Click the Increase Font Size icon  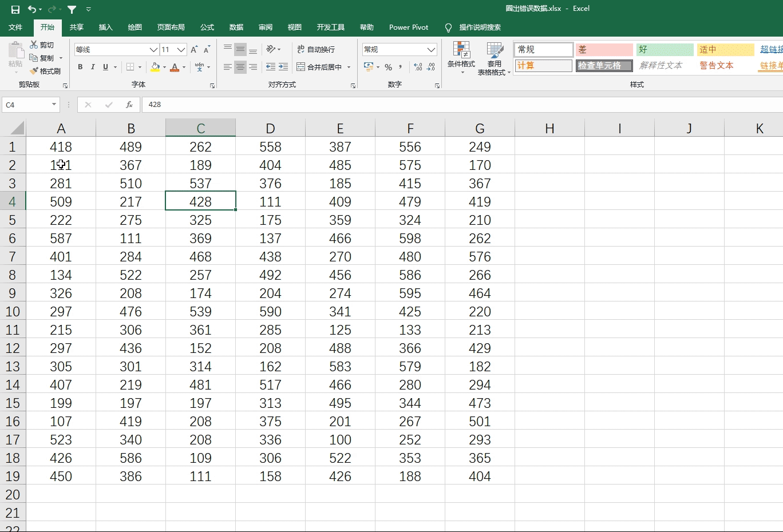tap(194, 50)
